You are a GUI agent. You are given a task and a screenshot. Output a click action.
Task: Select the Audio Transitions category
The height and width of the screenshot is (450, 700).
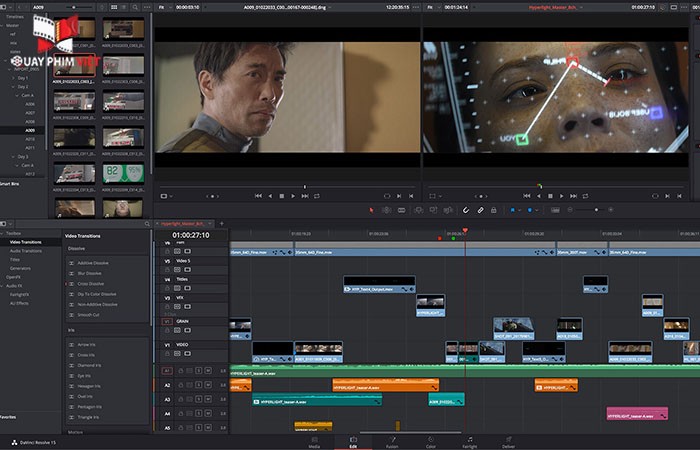pos(26,251)
